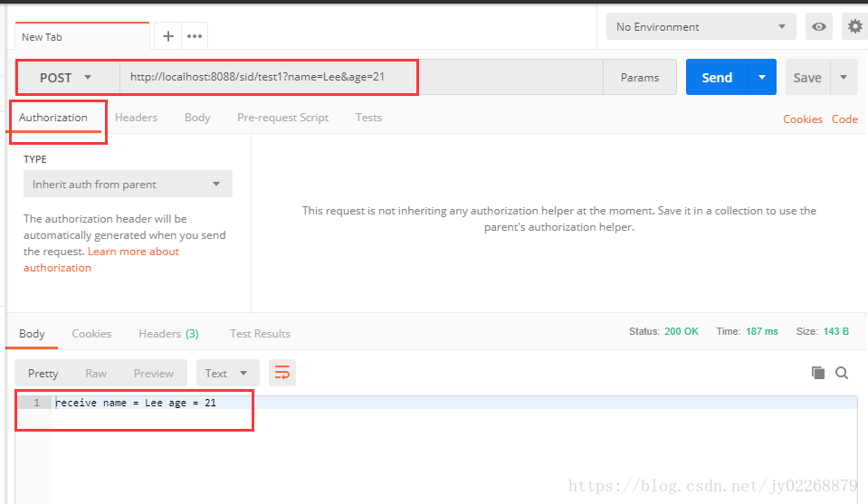Select the Raw view mode
The width and height of the screenshot is (868, 504).
click(96, 374)
